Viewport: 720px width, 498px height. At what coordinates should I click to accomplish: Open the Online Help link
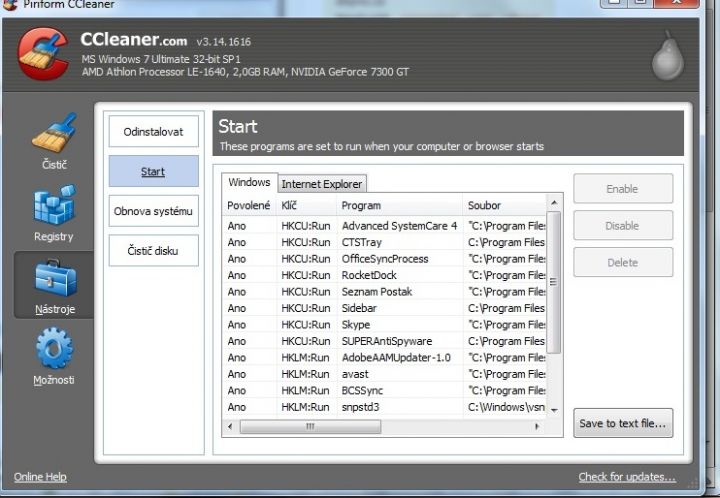40,477
